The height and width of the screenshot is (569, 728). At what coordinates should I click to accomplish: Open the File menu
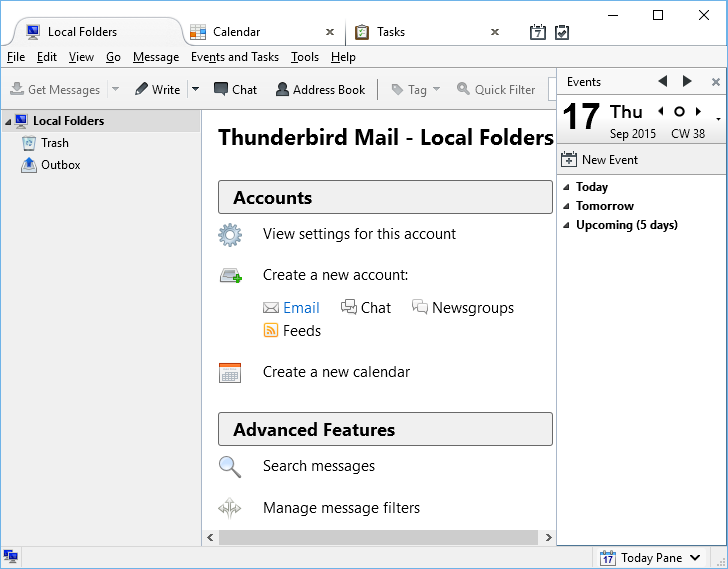[x=16, y=57]
